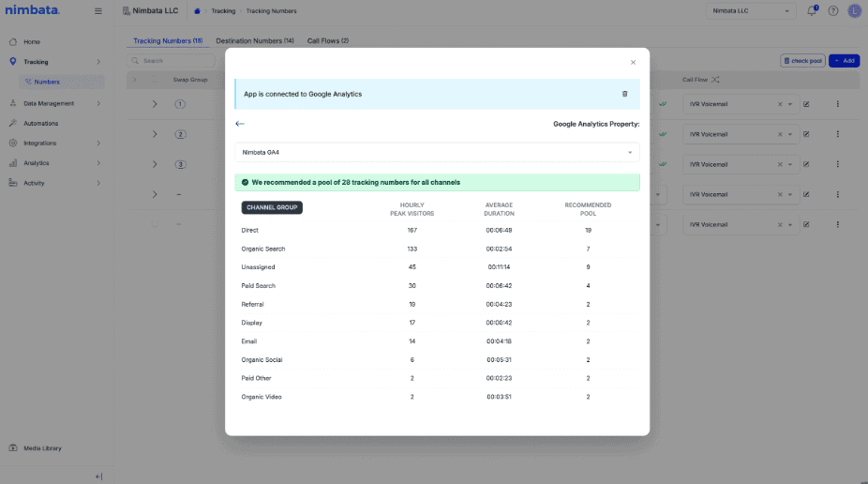Click the Paid Search channel row

(x=438, y=286)
